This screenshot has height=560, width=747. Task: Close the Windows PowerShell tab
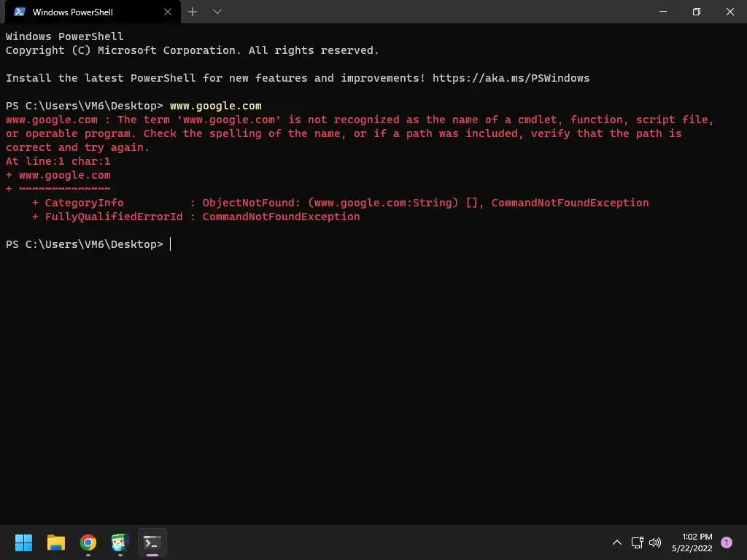[168, 12]
